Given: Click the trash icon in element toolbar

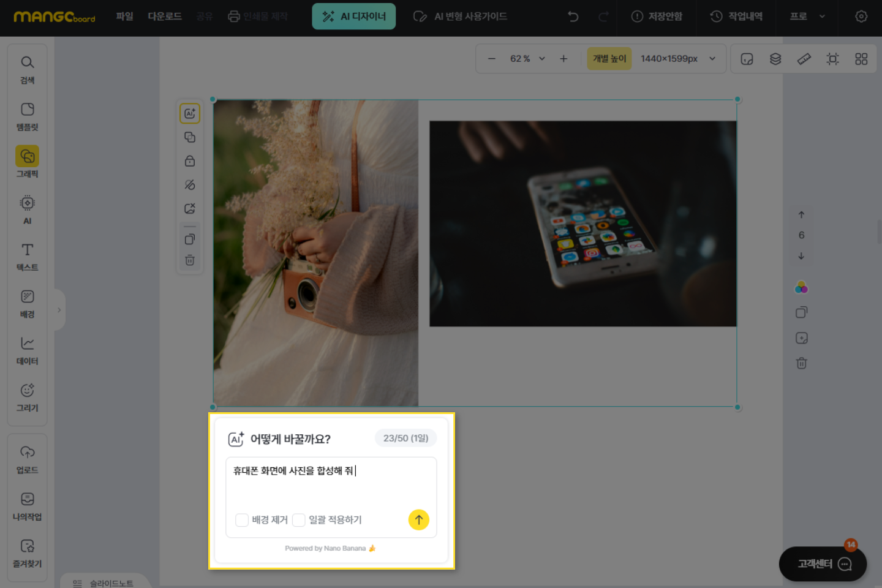Looking at the screenshot, I should [190, 260].
